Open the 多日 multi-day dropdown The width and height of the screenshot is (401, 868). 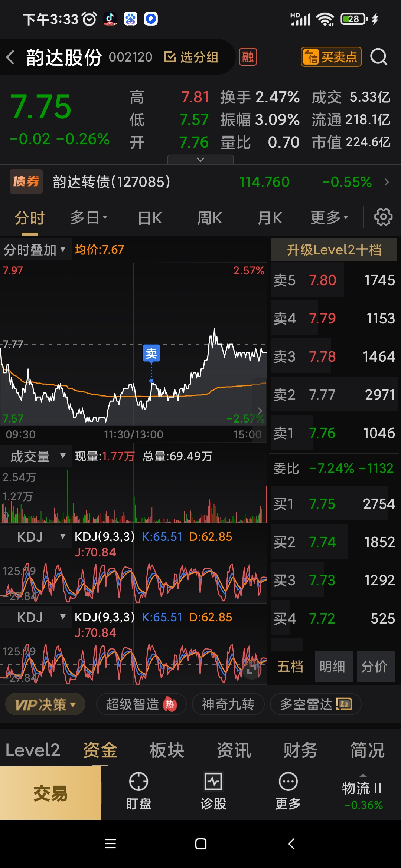coord(88,218)
